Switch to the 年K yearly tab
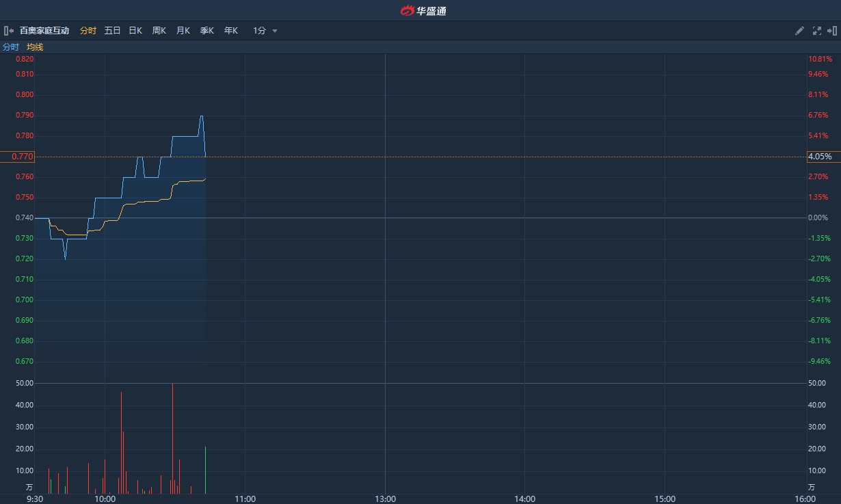 (230, 30)
